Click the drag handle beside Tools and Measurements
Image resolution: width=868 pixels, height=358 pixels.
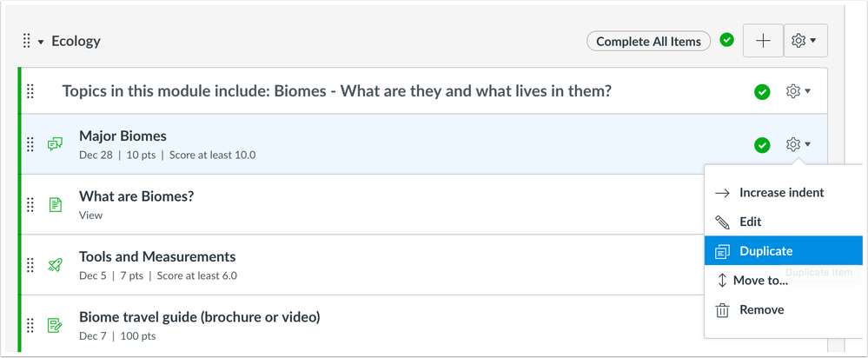[x=30, y=265]
